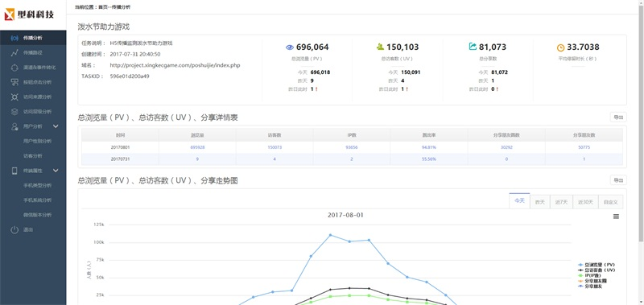Open the chart hamburger menu icon
Screen dimensions: 644x305
click(x=616, y=216)
